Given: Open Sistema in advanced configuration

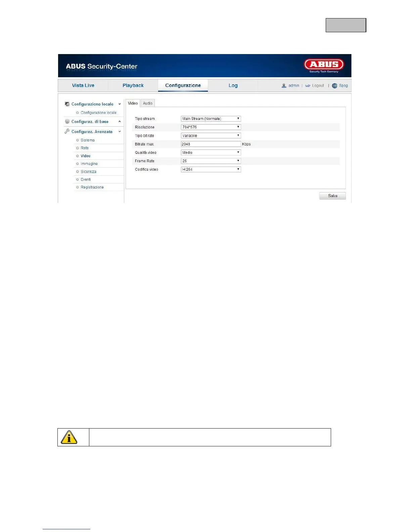Looking at the screenshot, I should 88,140.
